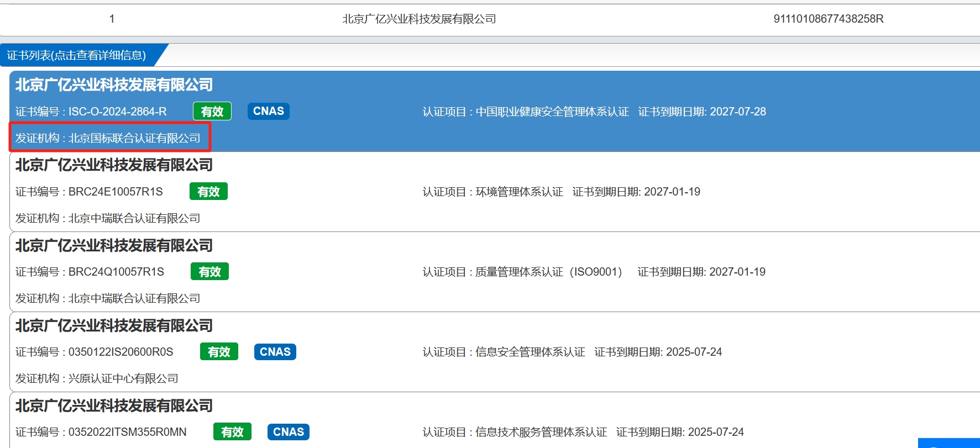Viewport: 980px width, 448px height.
Task: Click row number 1 in the table
Action: click(112, 19)
